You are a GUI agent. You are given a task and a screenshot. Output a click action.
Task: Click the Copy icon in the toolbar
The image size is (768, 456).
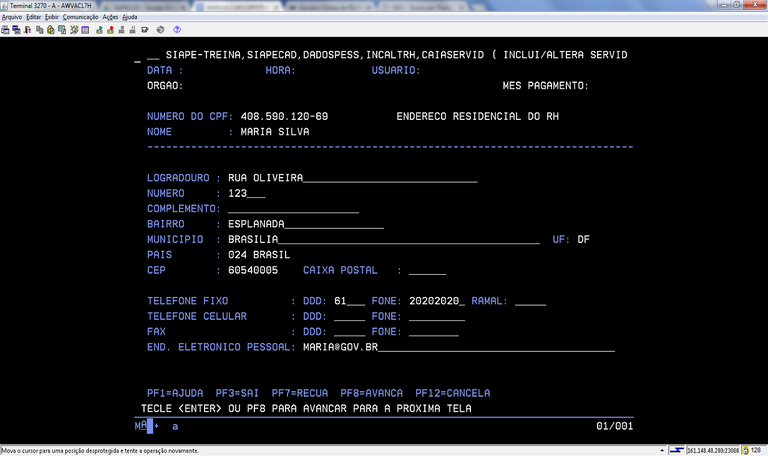pyautogui.click(x=40, y=30)
